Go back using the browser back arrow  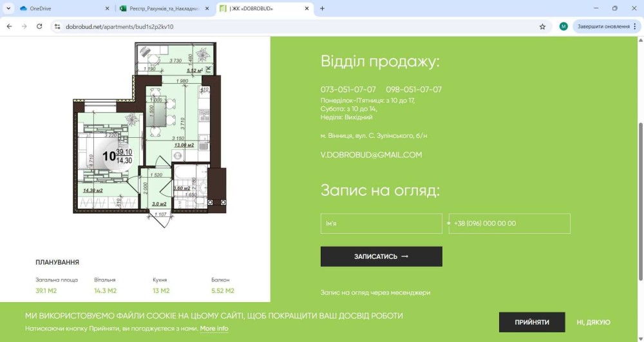coord(9,26)
